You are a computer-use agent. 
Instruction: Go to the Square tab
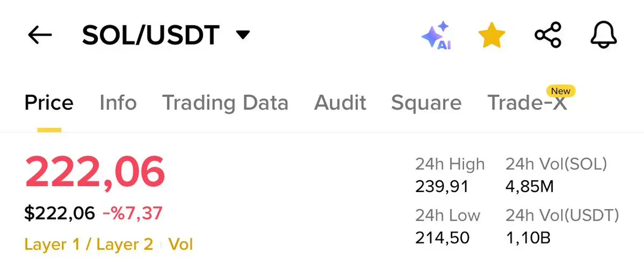coord(426,102)
